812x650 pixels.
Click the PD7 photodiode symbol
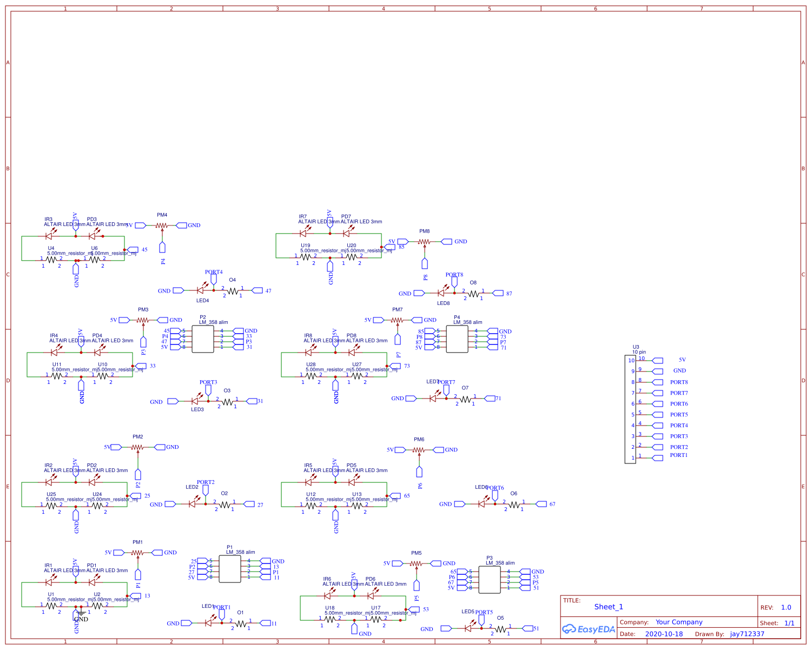point(346,234)
